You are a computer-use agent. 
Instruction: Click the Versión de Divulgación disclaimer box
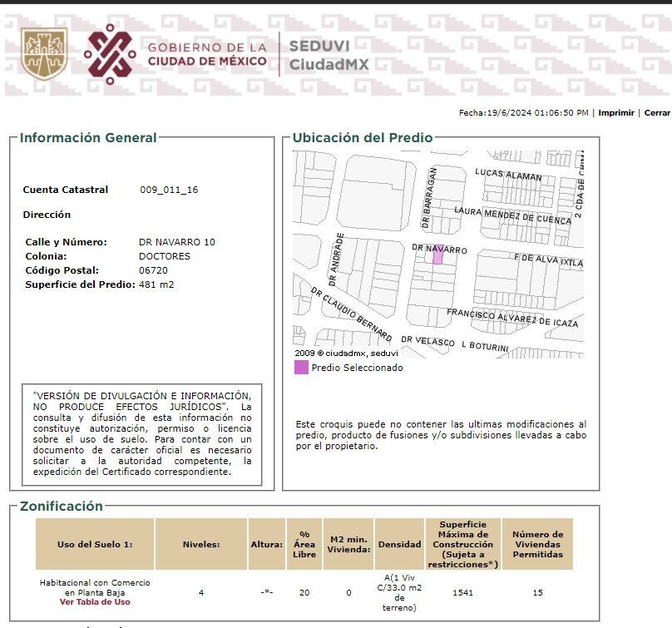click(142, 434)
